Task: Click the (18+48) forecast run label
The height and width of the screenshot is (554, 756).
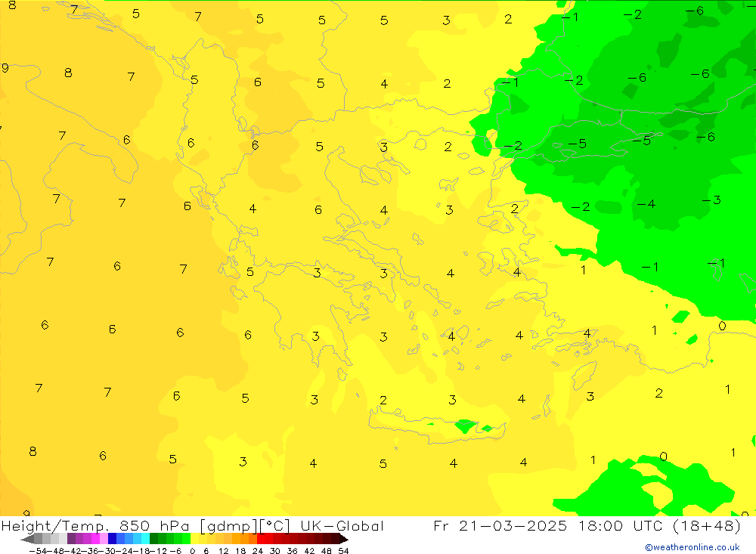Action: [x=706, y=525]
